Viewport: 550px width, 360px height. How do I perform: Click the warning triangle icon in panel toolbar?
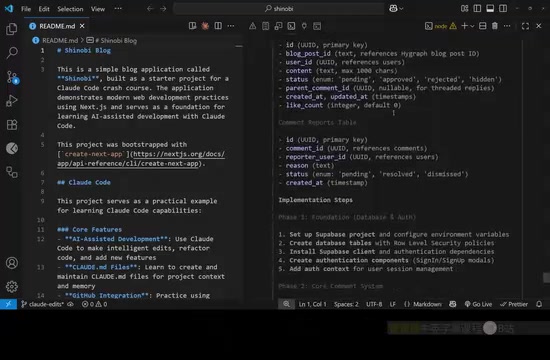click(x=253, y=26)
